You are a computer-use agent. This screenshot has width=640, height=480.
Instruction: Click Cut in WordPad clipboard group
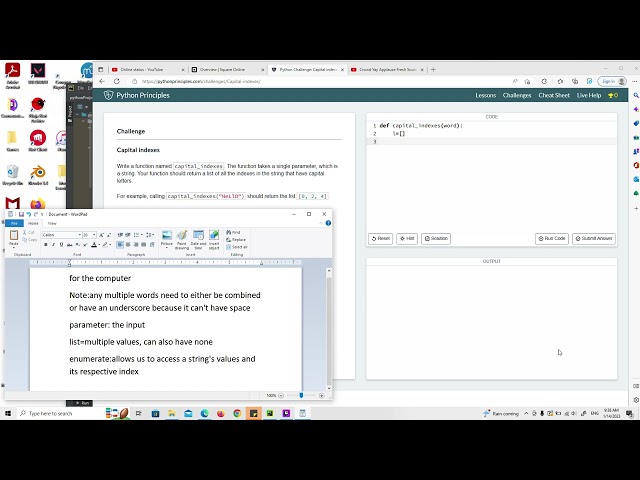click(x=29, y=232)
